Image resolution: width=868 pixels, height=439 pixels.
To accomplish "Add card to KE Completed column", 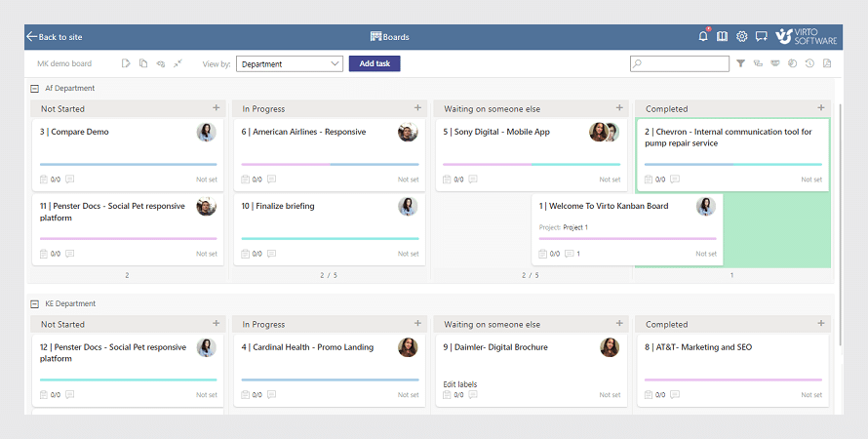I will (x=821, y=323).
